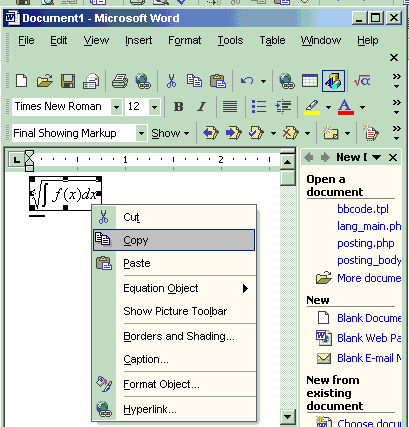Viewport: 409px width, 427px height.
Task: Open the Show dropdown menu
Action: (x=170, y=133)
